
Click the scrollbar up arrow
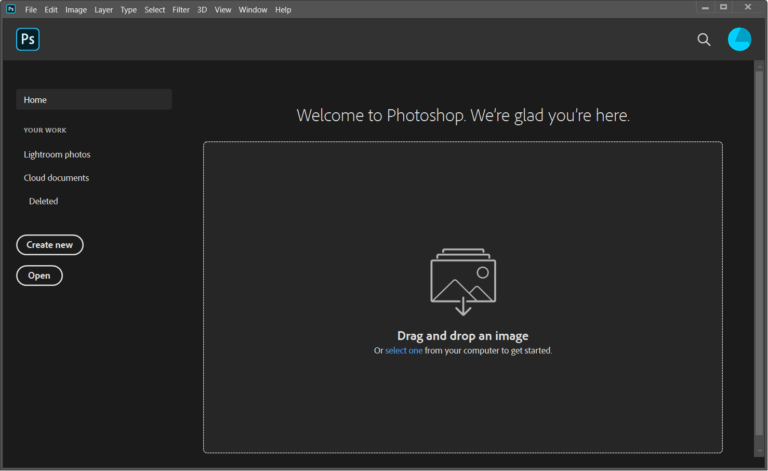(759, 66)
